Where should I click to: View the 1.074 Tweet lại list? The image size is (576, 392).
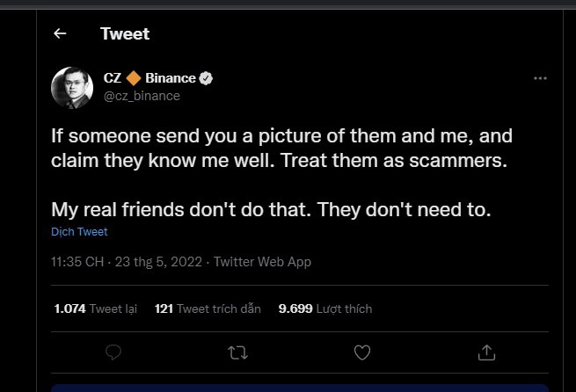coord(95,309)
